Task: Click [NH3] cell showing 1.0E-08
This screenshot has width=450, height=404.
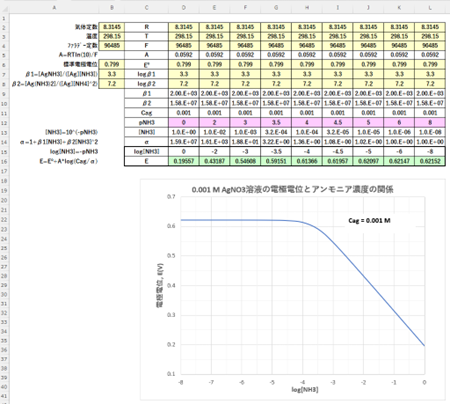Action: 430,132
